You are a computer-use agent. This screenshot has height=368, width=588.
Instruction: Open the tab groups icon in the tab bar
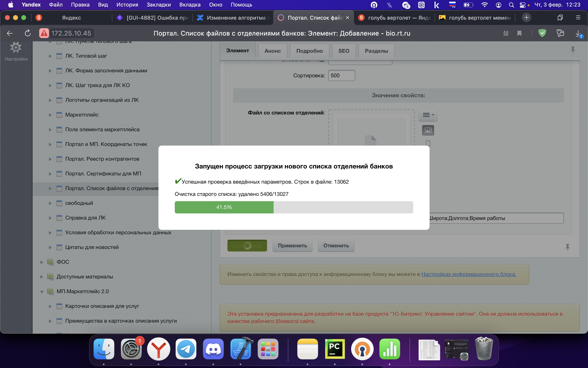tap(560, 18)
